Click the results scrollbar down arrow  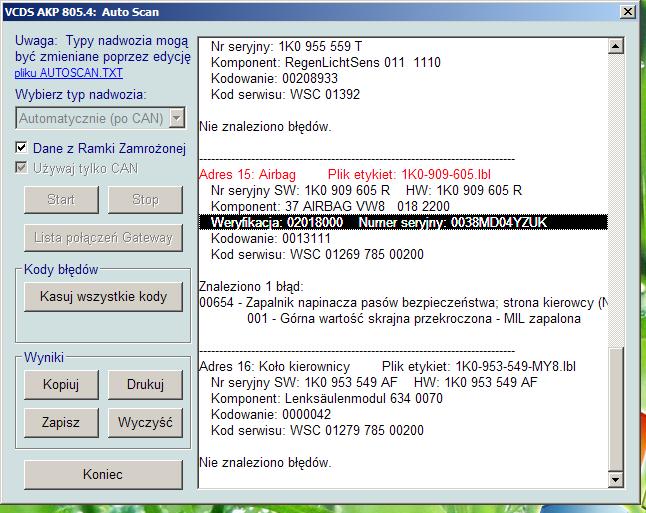click(616, 479)
